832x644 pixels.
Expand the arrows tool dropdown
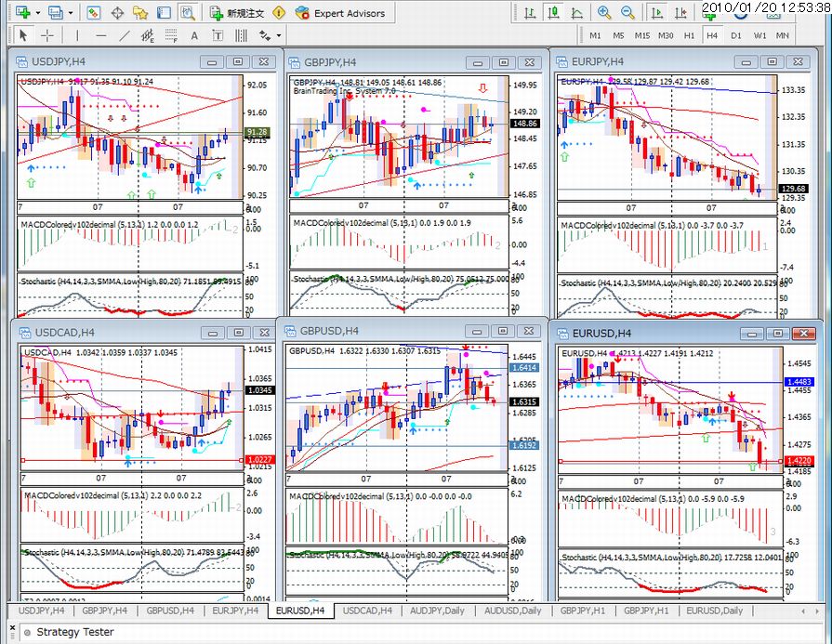279,36
